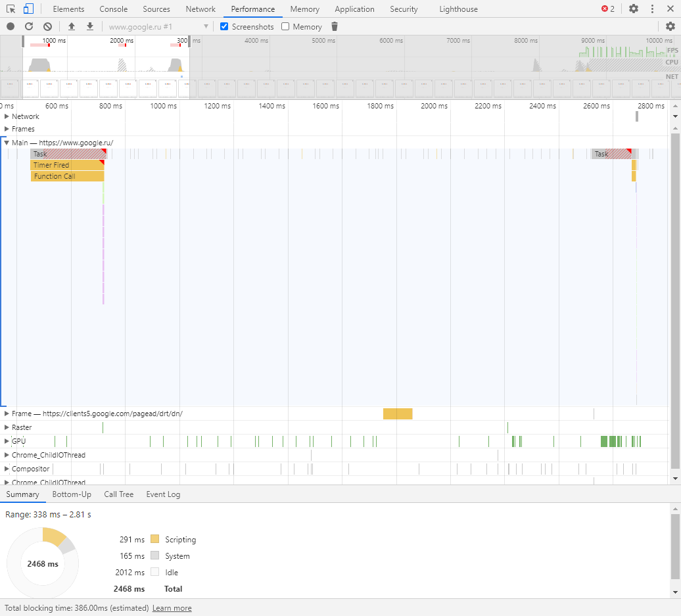Image resolution: width=681 pixels, height=616 pixels.
Task: Click the reload and profile page icon
Action: click(x=29, y=26)
